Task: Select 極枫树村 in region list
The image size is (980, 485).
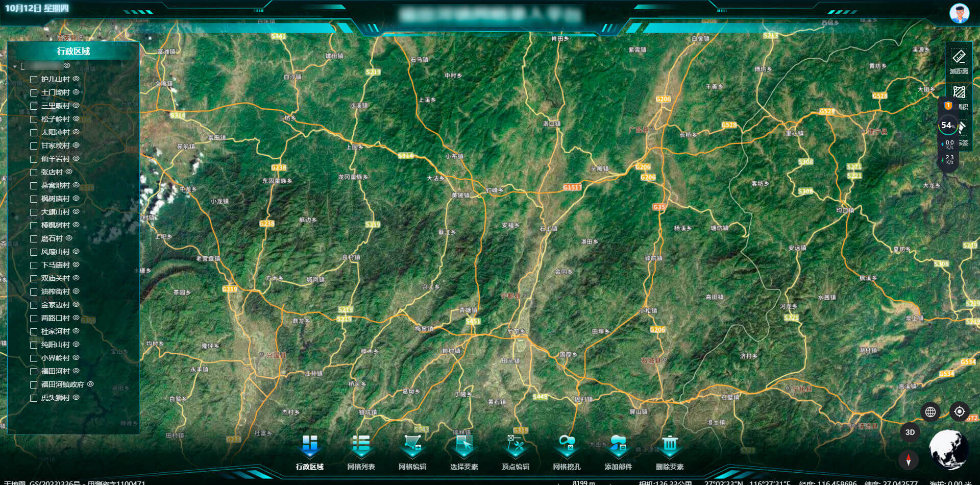Action: click(55, 225)
